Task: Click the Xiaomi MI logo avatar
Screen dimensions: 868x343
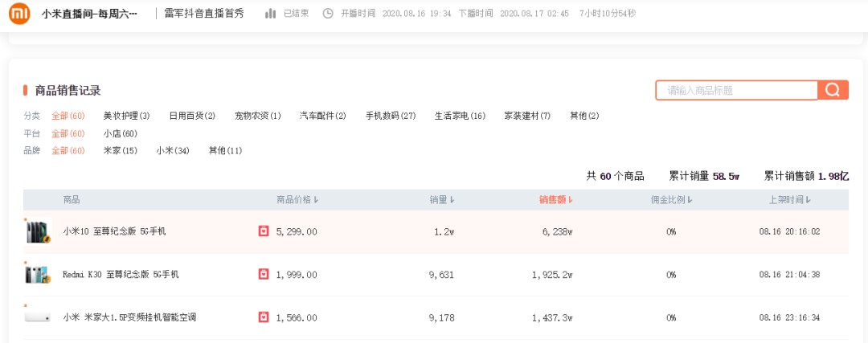Action: tap(19, 14)
